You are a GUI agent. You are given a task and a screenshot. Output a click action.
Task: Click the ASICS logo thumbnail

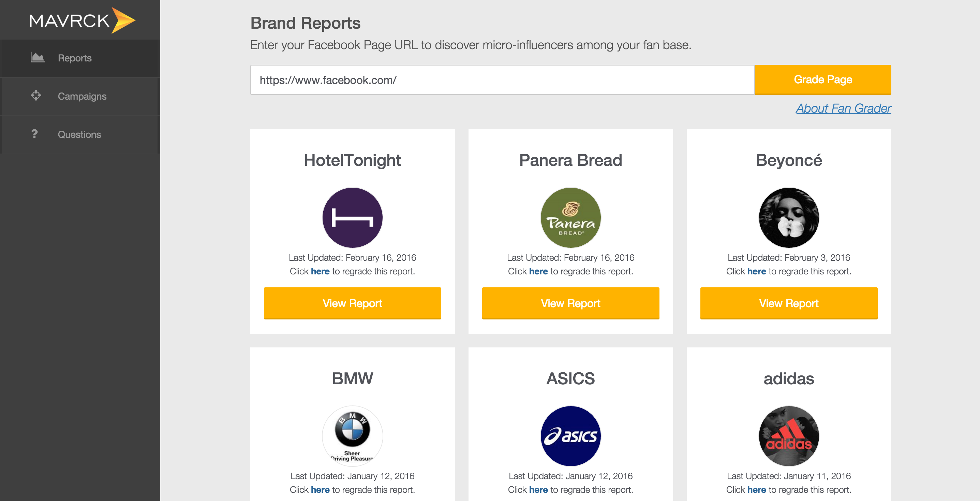pos(570,435)
